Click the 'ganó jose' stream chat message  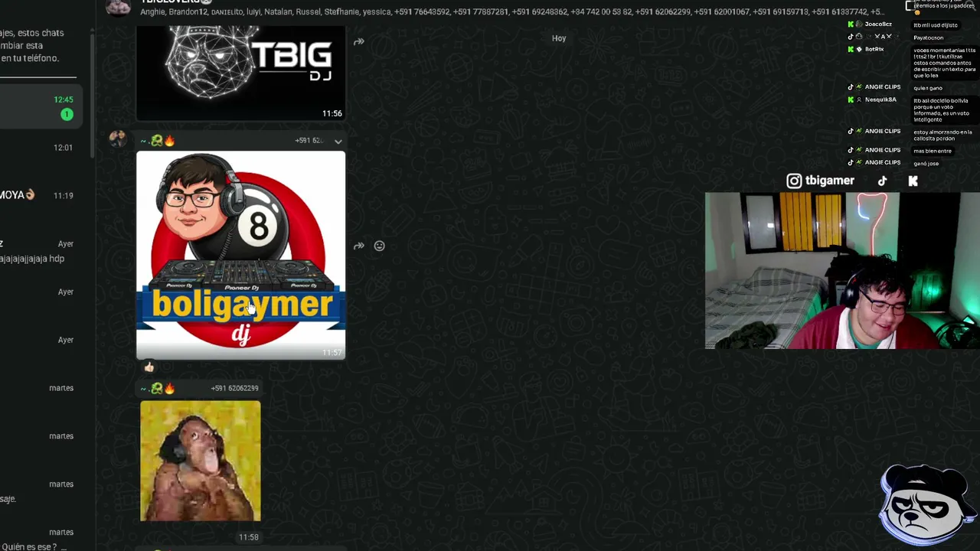tap(926, 164)
